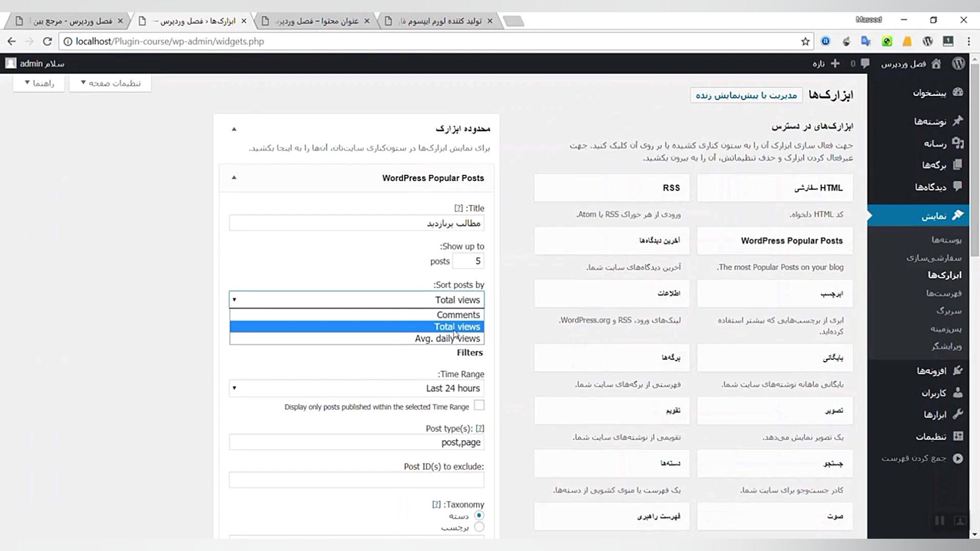Open the فهرست‌ها submenu item
Screen dimensions: 980x551
coord(944,293)
